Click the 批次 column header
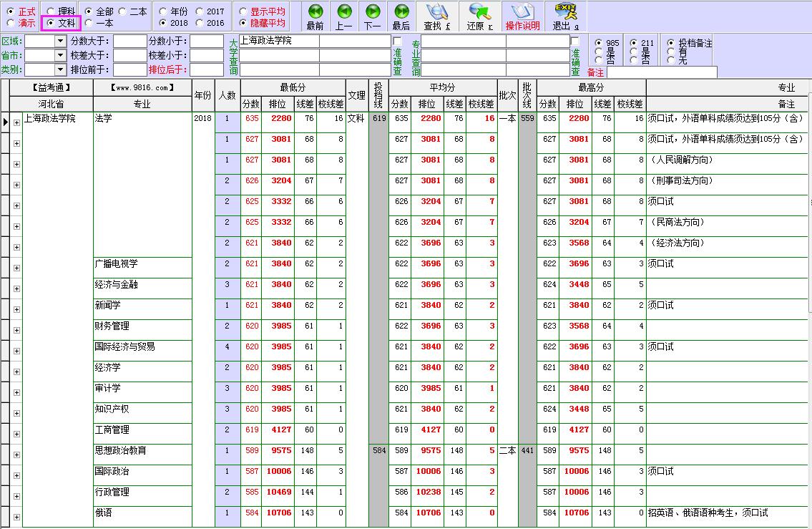 (507, 95)
